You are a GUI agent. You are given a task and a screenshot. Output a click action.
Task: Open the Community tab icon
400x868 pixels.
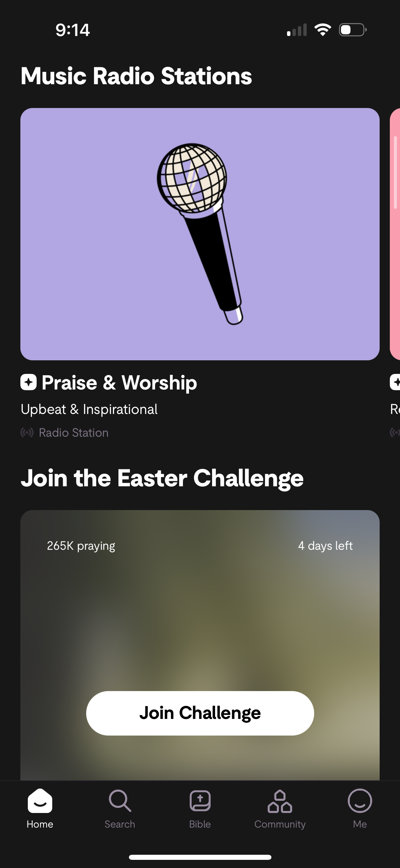[280, 801]
